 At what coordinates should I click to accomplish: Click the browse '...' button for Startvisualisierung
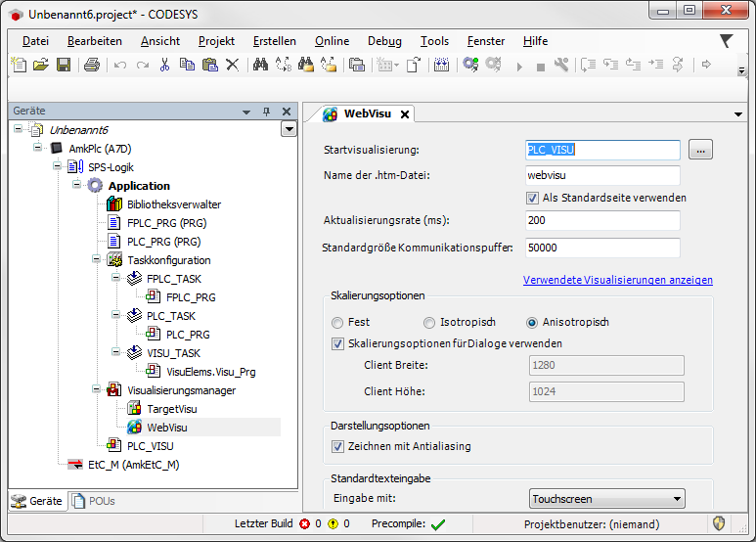tap(700, 150)
